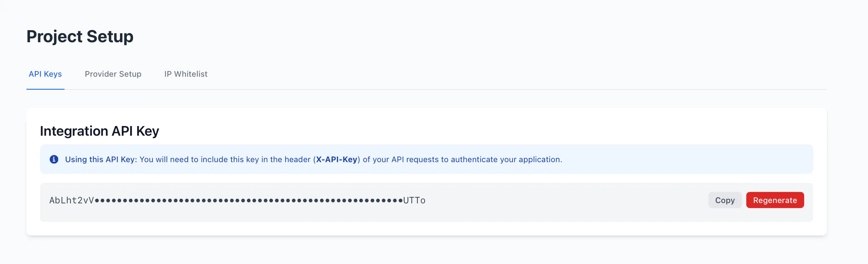Image resolution: width=868 pixels, height=264 pixels.
Task: Switch to the Provider Setup tab
Action: (x=113, y=74)
